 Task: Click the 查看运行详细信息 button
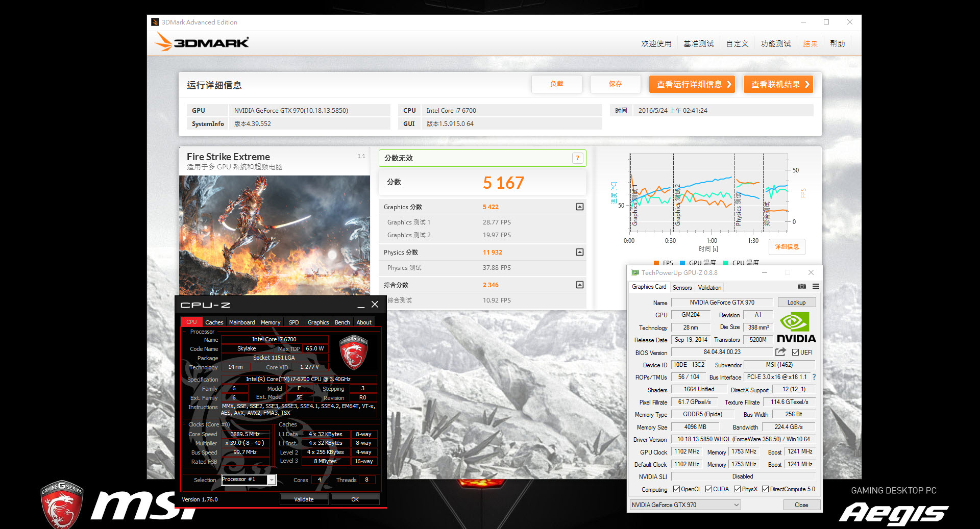692,84
